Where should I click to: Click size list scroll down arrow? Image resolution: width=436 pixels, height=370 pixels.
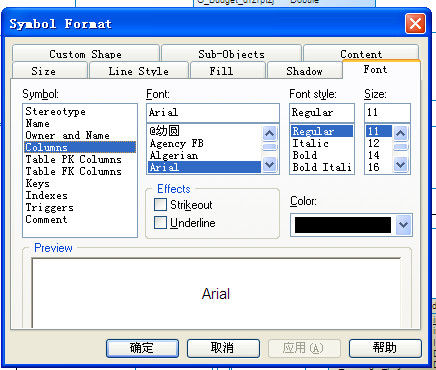[400, 165]
